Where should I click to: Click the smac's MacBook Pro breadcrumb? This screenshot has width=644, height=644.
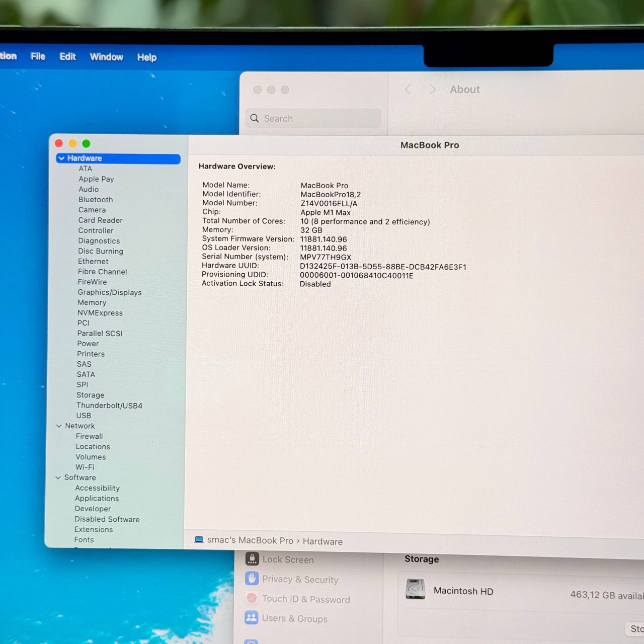click(x=250, y=540)
